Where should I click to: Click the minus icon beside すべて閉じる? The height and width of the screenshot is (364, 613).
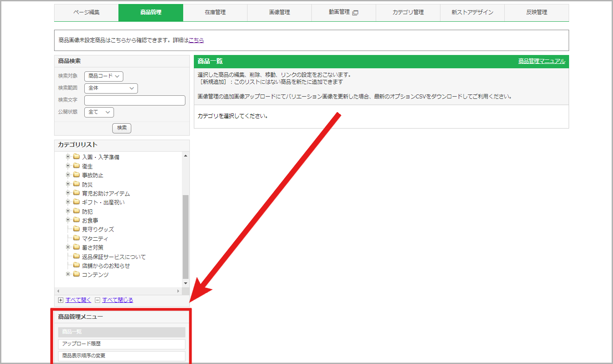(98, 300)
